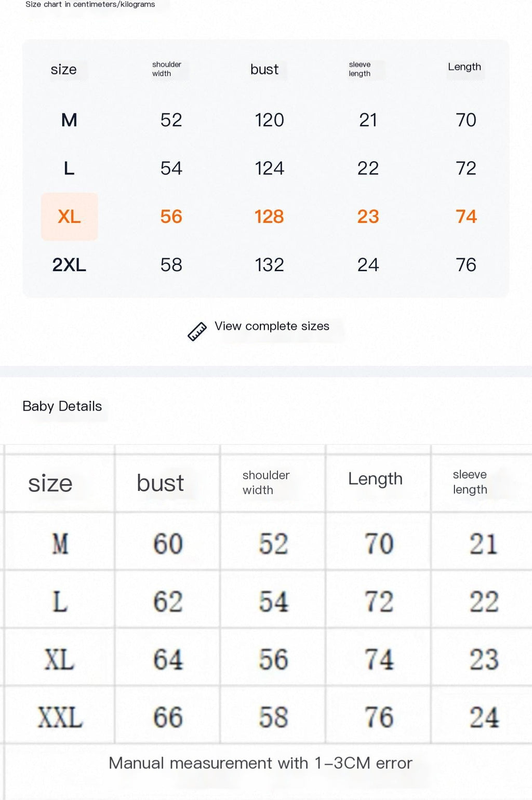
Task: Select size L in the top chart
Action: (69, 168)
